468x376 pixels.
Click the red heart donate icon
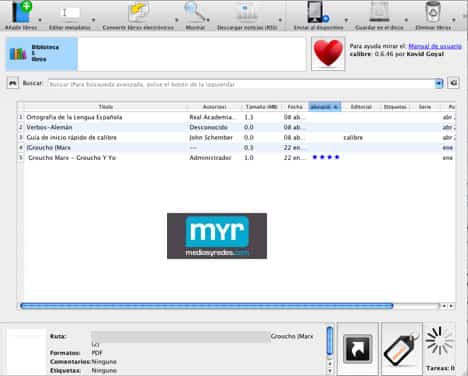click(x=328, y=54)
